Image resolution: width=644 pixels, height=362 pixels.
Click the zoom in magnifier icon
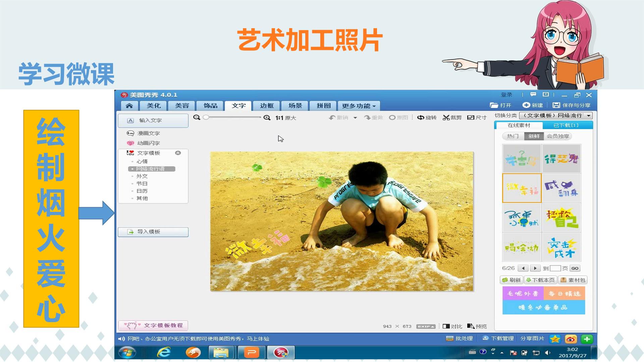pyautogui.click(x=267, y=117)
